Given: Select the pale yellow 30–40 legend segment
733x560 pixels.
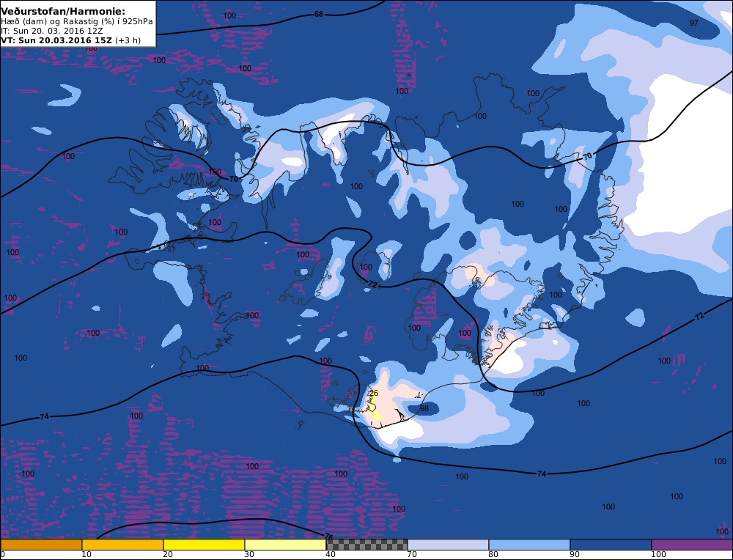Looking at the screenshot, I should [x=285, y=545].
